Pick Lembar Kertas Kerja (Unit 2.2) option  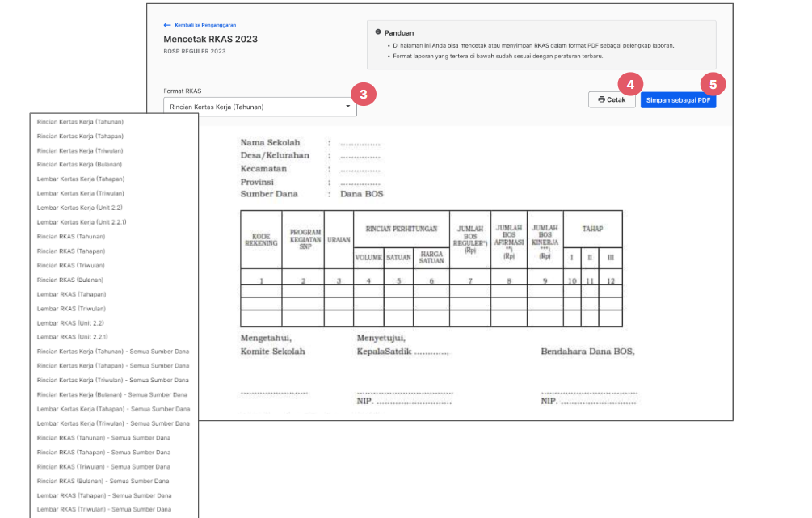[80, 208]
